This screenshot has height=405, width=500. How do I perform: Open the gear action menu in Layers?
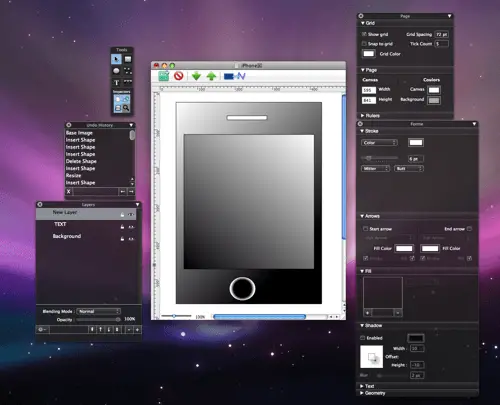click(42, 329)
